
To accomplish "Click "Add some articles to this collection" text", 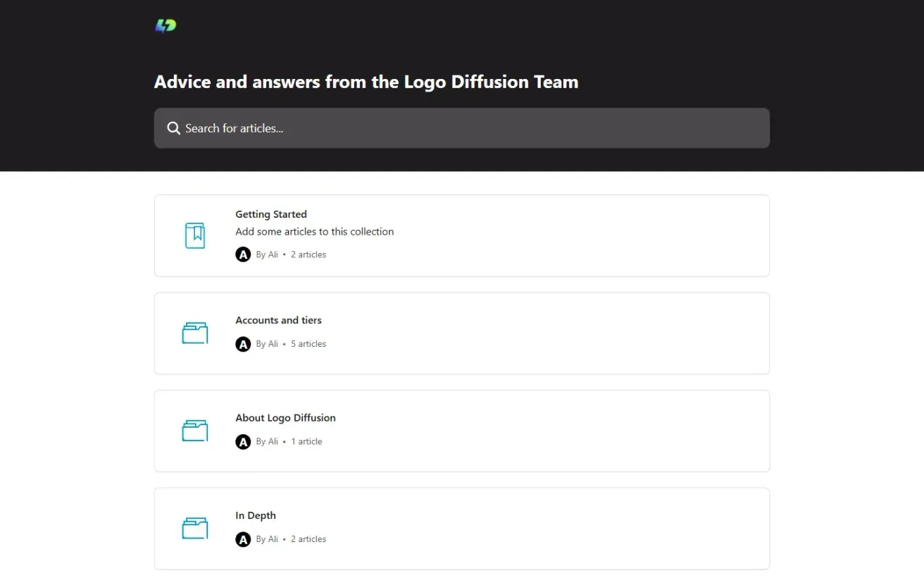I will 314,231.
